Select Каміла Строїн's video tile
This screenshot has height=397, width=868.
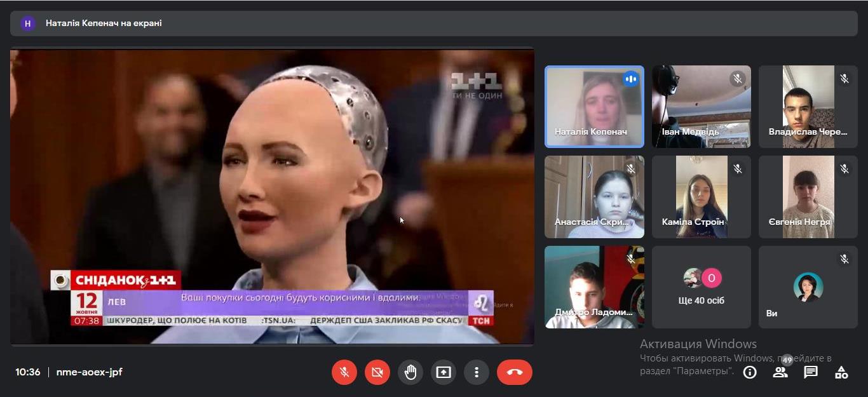coord(701,197)
